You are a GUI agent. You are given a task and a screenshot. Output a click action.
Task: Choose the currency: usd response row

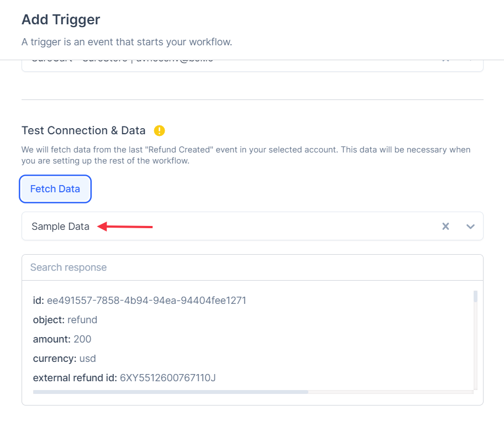click(x=64, y=359)
